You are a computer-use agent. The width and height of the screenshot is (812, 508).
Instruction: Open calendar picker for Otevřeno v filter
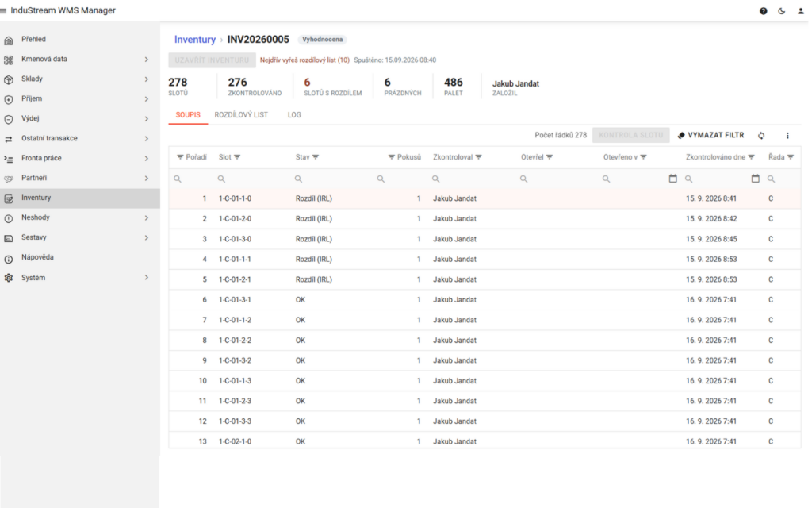pos(672,179)
